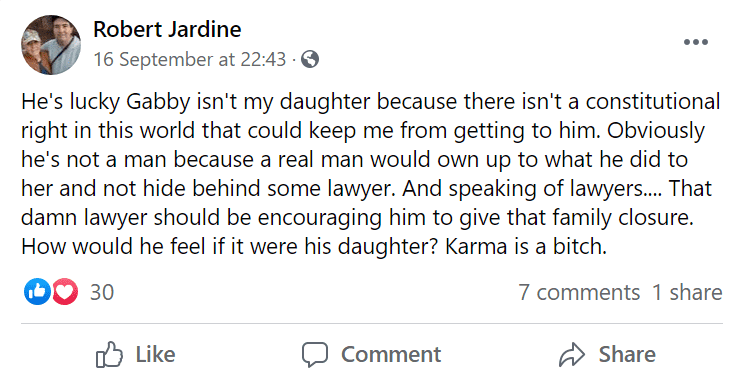This screenshot has width=741, height=376.
Task: Click the blue thumbs-up reaction icon
Action: pyautogui.click(x=37, y=291)
